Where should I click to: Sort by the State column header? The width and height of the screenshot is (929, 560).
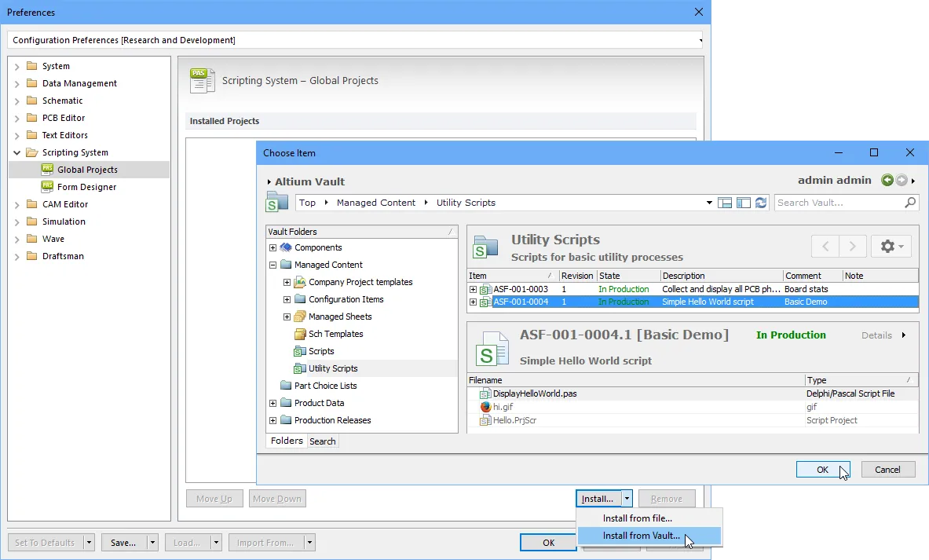628,276
